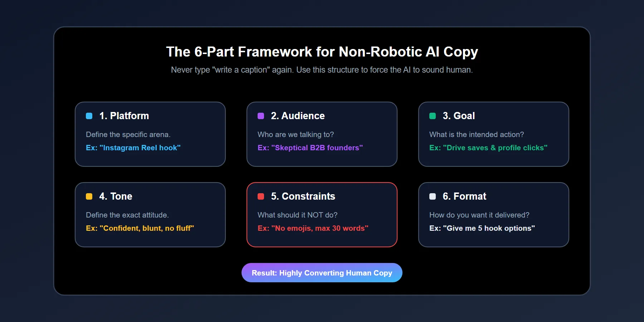644x322 pixels.
Task: Select the Goal card panel
Action: click(493, 135)
